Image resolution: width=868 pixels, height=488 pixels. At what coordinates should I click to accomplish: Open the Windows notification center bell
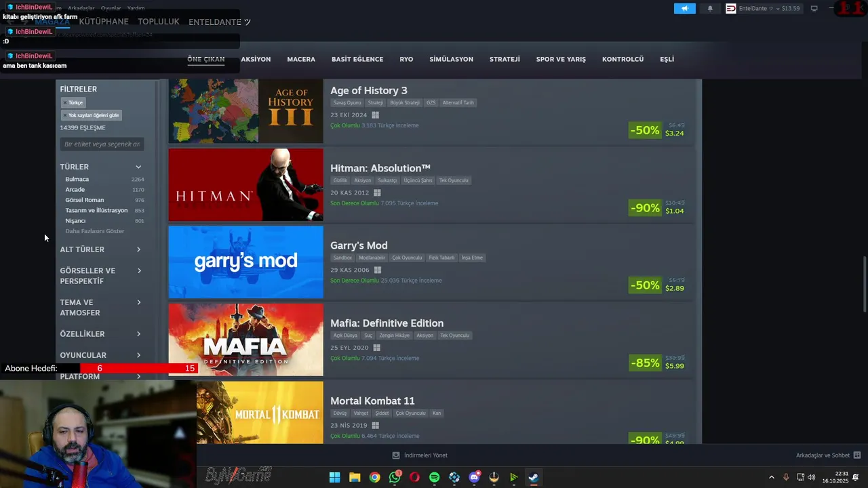pos(856,477)
